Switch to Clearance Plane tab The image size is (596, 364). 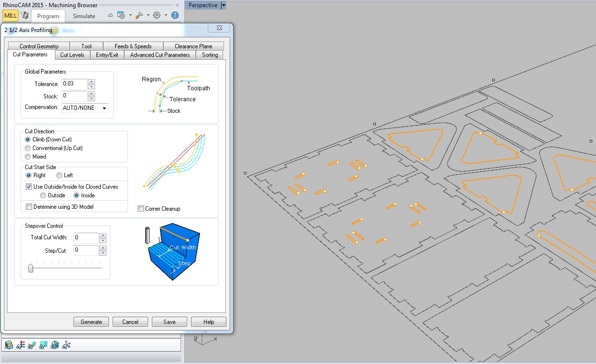(193, 46)
